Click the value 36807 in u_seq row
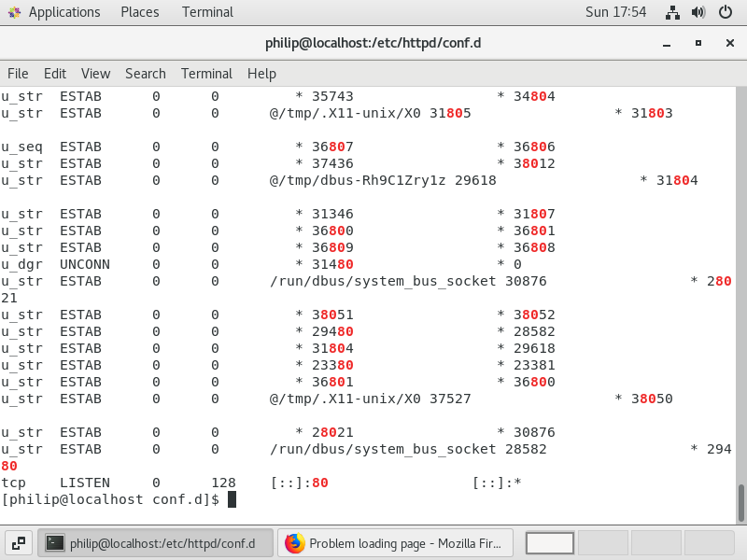The height and width of the screenshot is (560, 747). 332,147
